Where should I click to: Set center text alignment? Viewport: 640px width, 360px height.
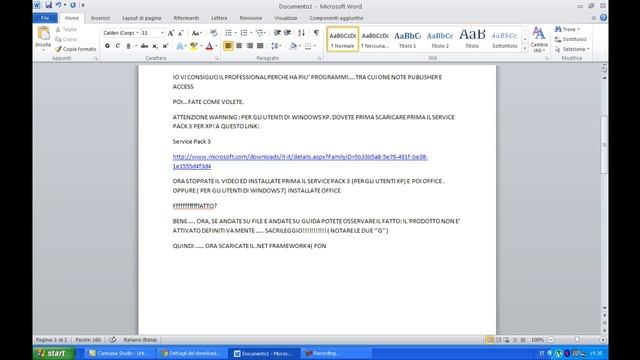click(239, 46)
